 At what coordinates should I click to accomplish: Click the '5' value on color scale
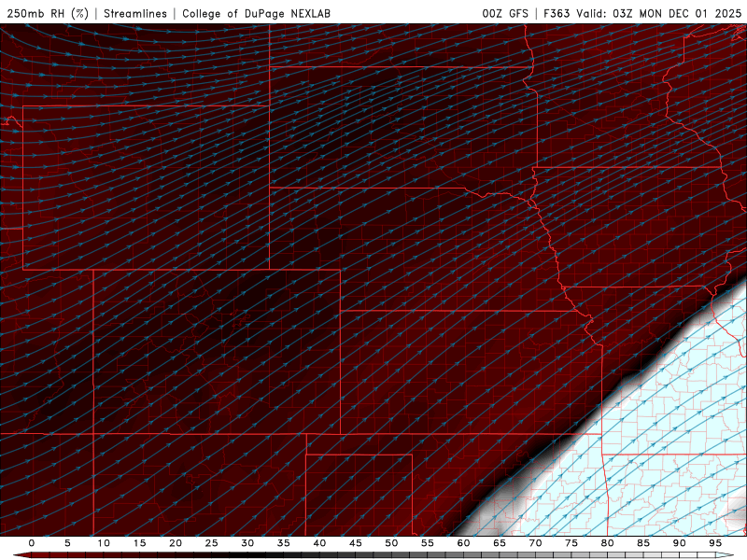point(67,543)
